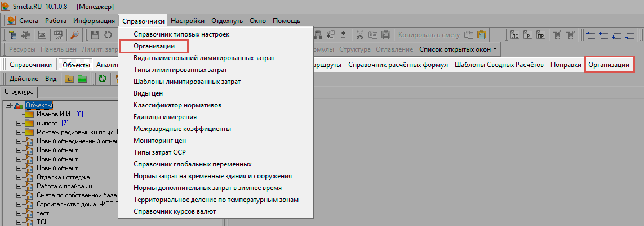Click the gray double-page icon after Копировать в смету
The image size is (644, 226).
tap(469, 35)
